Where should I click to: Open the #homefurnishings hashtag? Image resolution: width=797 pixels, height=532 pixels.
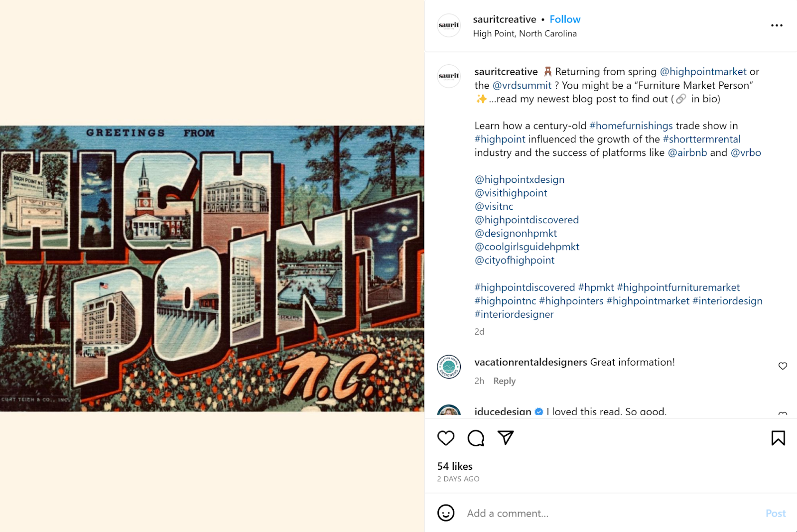click(631, 126)
